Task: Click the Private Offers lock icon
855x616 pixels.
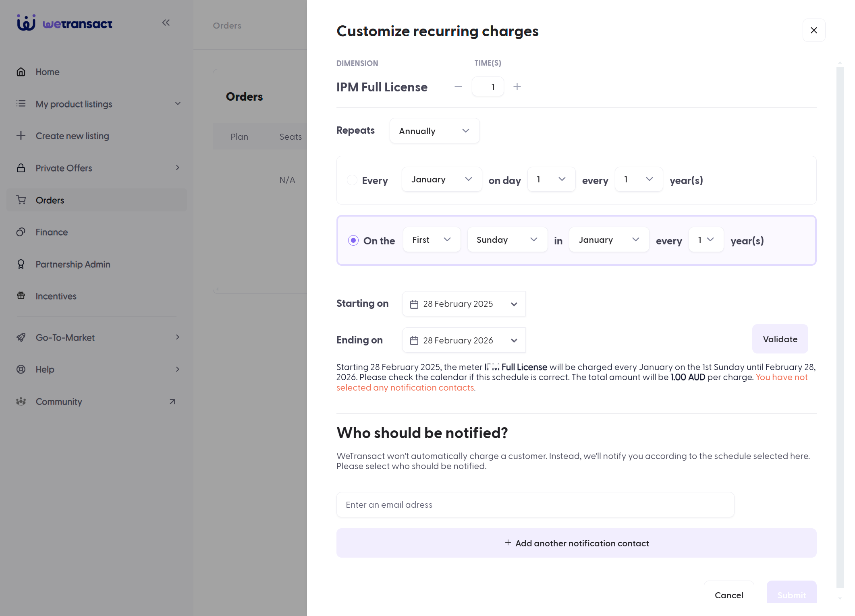Action: click(21, 168)
